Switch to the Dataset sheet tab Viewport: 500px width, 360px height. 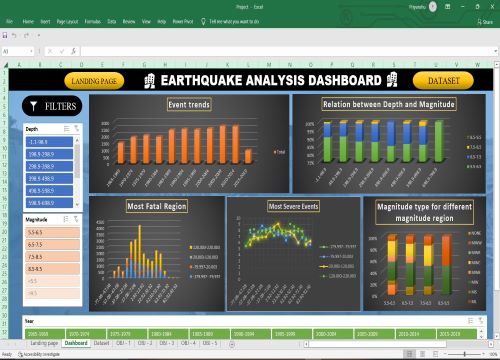[x=101, y=343]
